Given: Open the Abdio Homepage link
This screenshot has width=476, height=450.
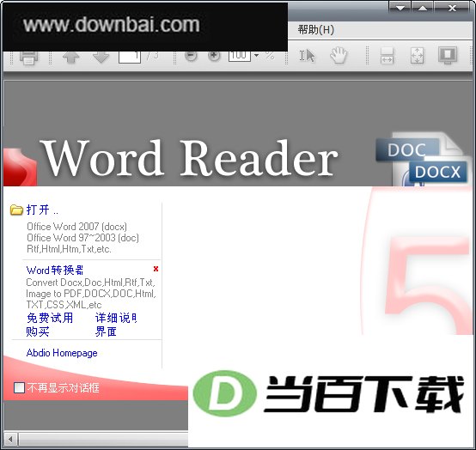Looking at the screenshot, I should [x=62, y=353].
